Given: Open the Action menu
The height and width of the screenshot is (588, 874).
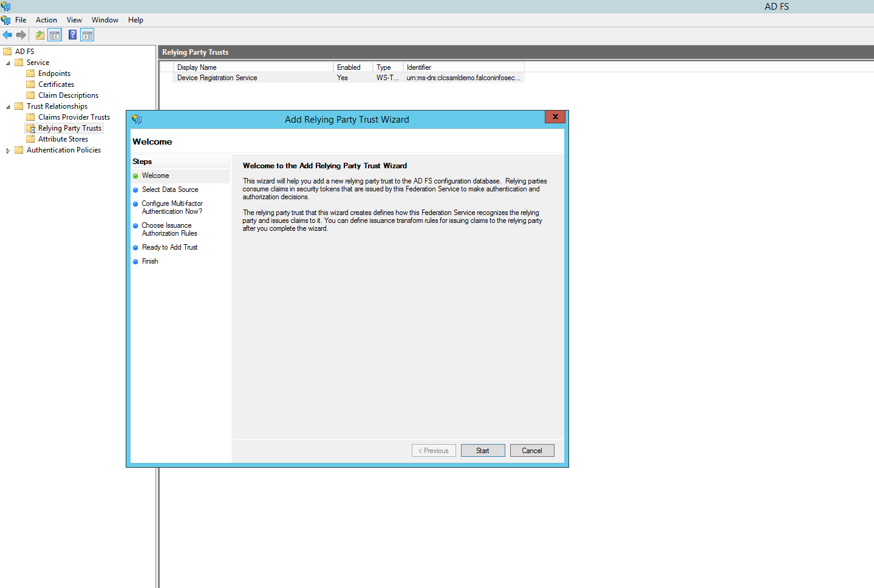Looking at the screenshot, I should (46, 20).
